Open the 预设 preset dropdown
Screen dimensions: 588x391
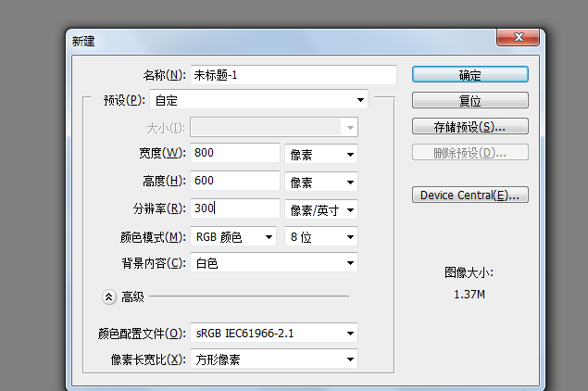pyautogui.click(x=258, y=100)
